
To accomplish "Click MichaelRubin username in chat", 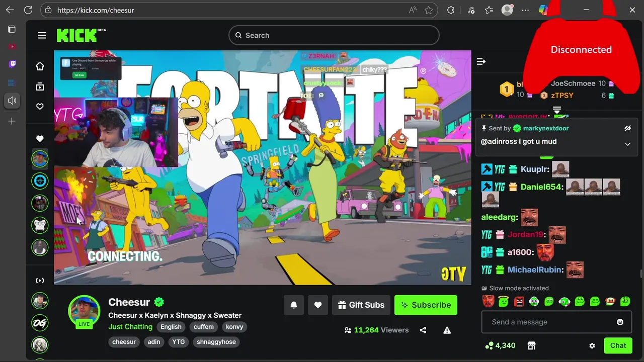I will tap(535, 269).
